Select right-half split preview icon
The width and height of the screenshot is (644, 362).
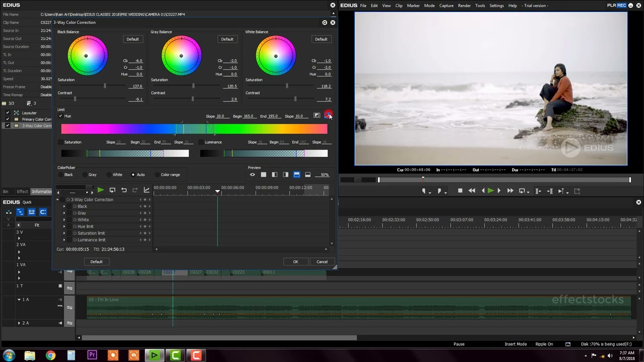click(x=286, y=174)
